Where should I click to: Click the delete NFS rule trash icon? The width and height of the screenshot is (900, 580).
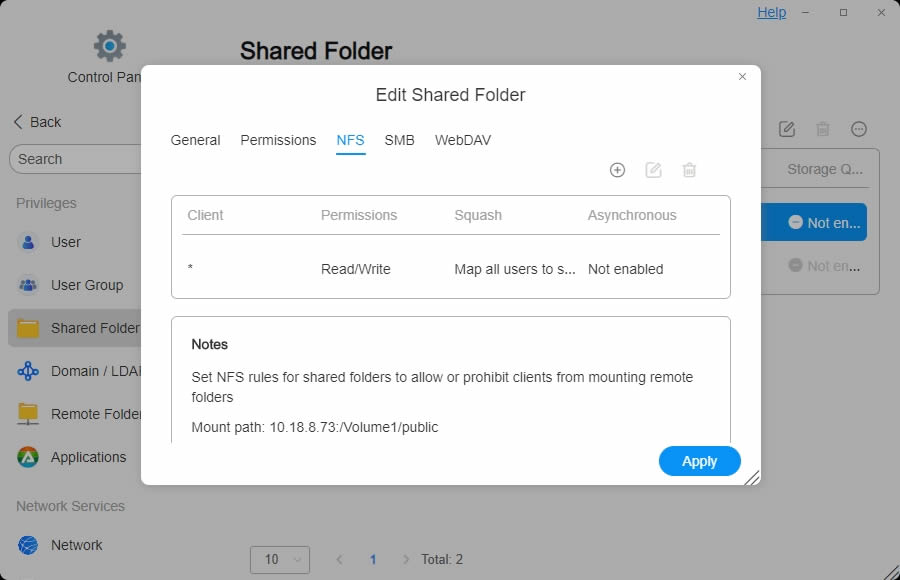[x=689, y=170]
